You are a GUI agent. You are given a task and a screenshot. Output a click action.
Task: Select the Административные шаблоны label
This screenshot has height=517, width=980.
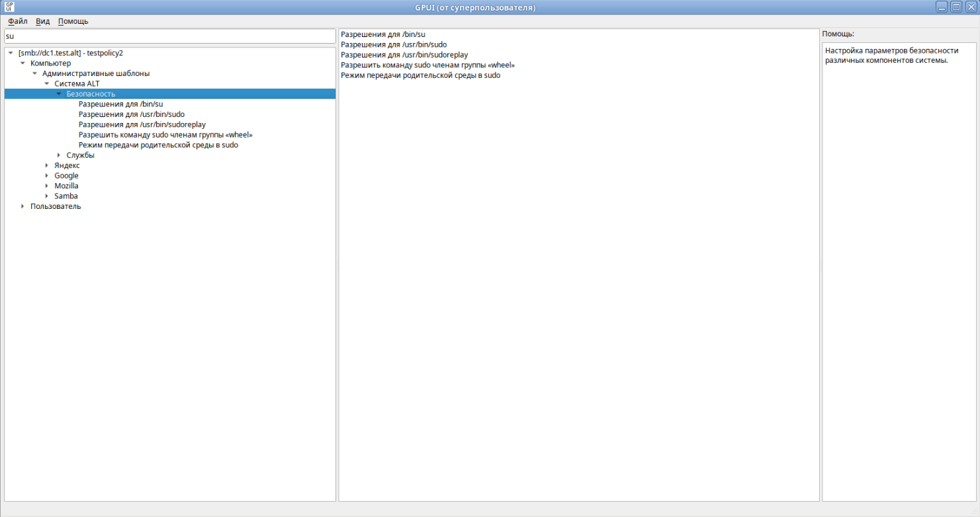click(x=96, y=73)
